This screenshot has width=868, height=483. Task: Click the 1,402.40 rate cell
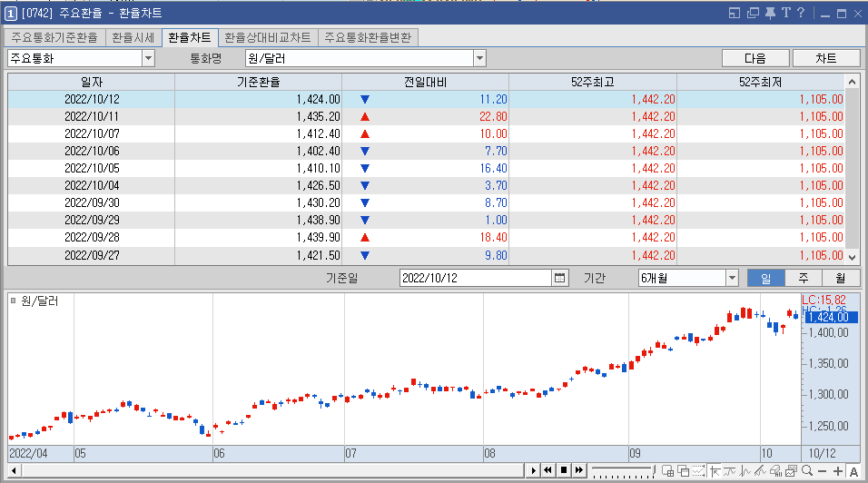click(x=259, y=151)
